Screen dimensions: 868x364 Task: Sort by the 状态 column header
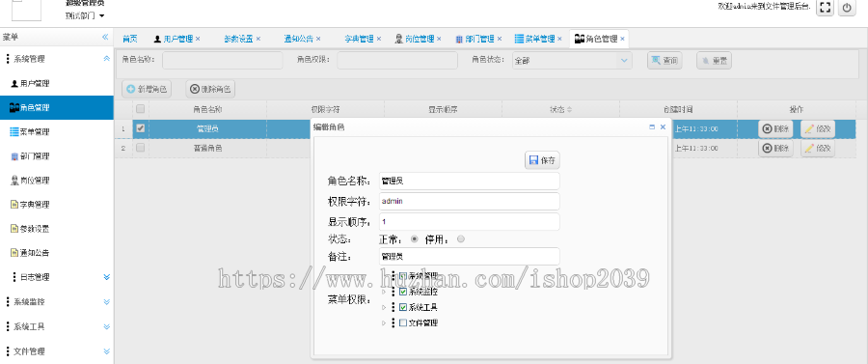coord(560,110)
